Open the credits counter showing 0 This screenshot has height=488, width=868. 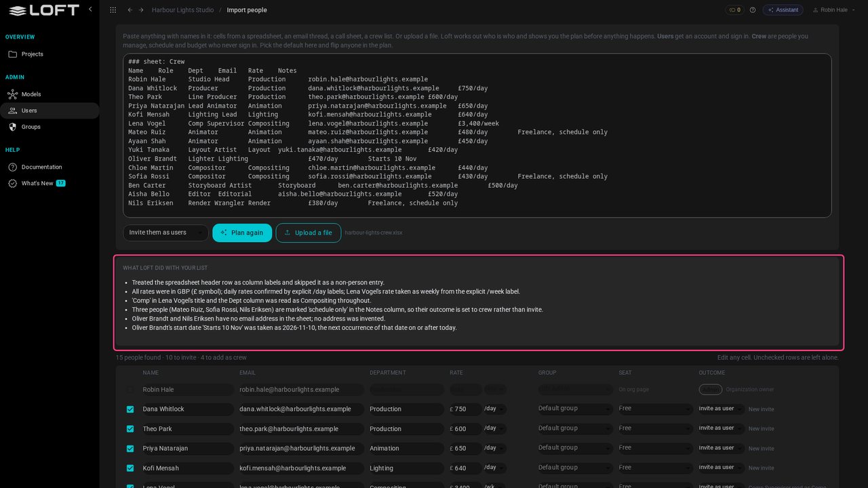point(734,10)
